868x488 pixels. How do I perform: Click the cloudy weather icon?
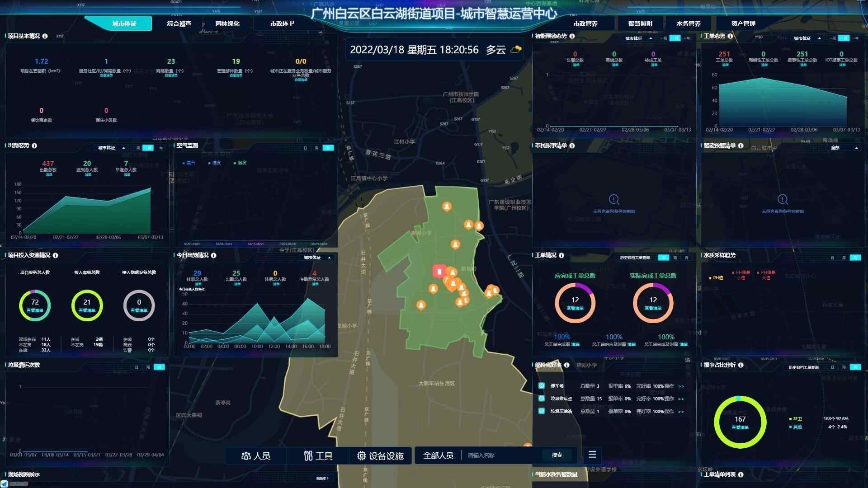[515, 50]
